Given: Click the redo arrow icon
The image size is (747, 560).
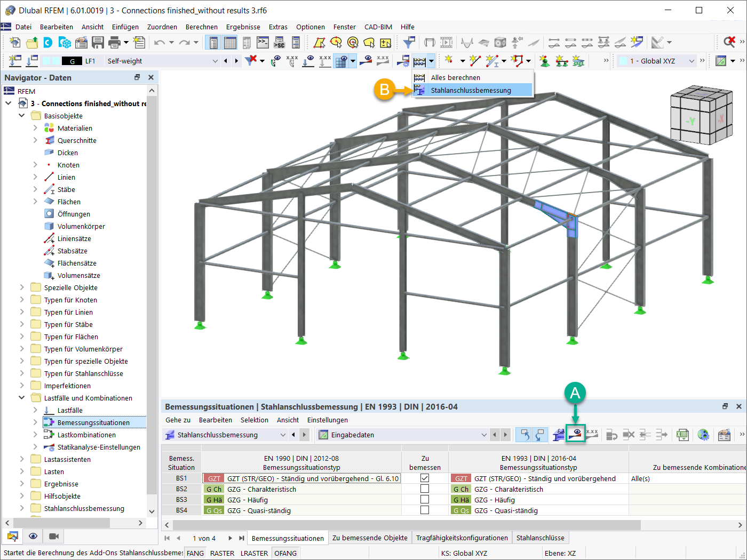Looking at the screenshot, I should [x=185, y=43].
